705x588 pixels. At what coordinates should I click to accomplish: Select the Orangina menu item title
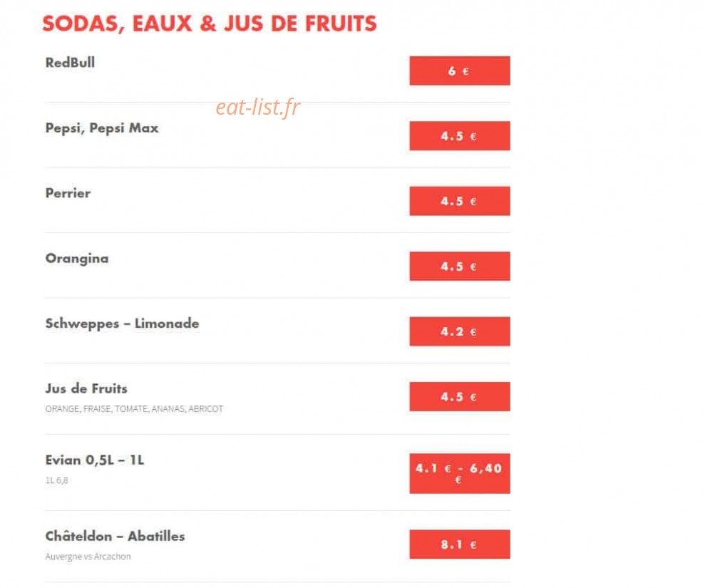(77, 259)
